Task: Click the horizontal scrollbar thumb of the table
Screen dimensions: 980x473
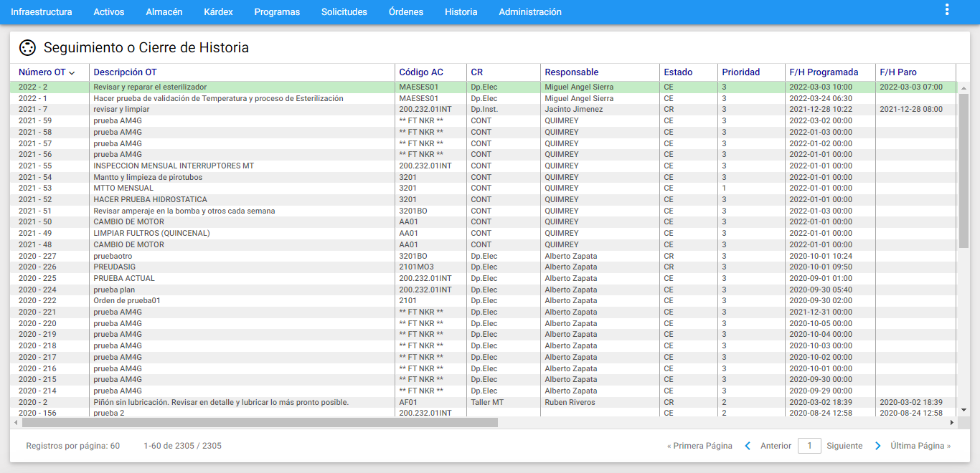Action: [x=260, y=423]
